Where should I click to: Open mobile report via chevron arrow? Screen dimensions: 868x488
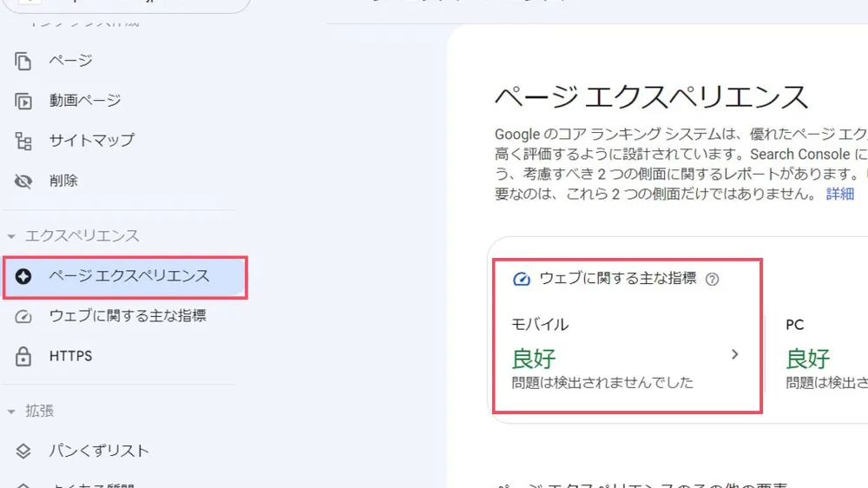point(734,354)
